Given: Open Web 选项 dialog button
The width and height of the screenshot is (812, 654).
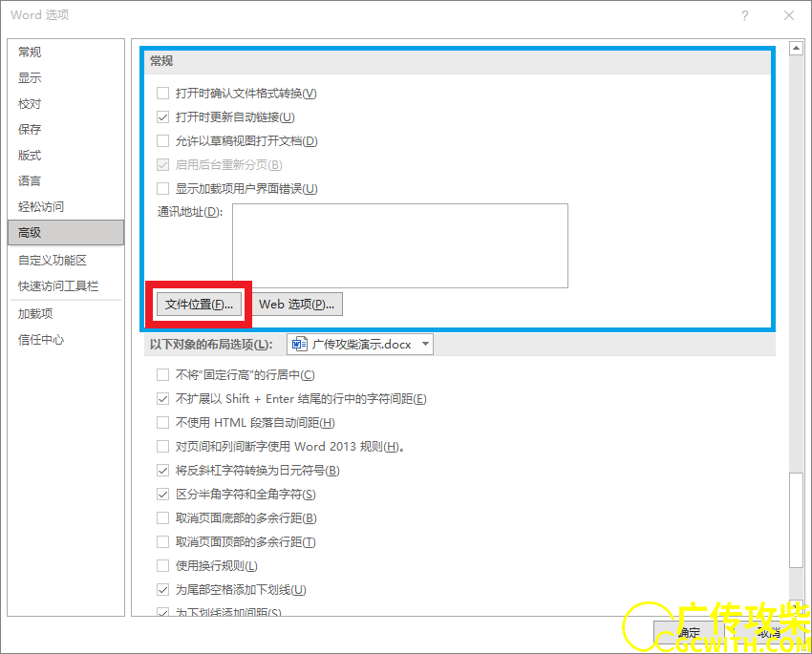Looking at the screenshot, I should pos(297,305).
